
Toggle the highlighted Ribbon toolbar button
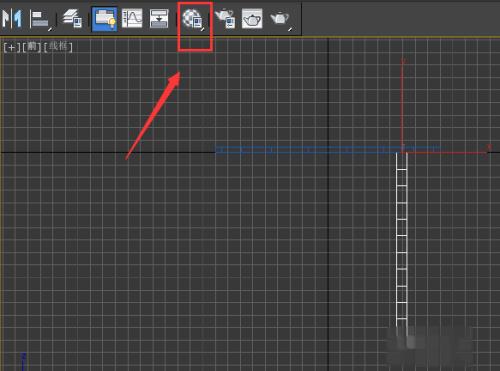pos(104,19)
